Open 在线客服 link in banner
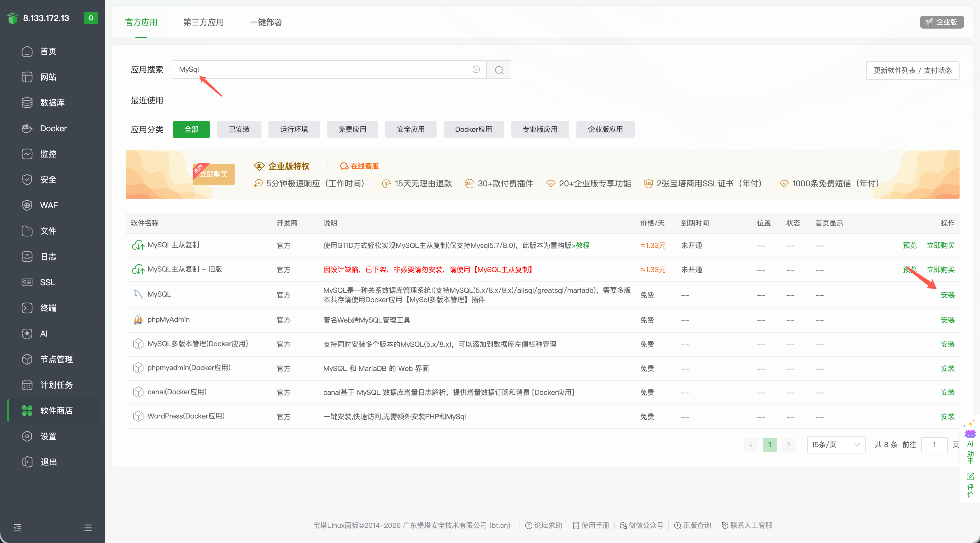980x543 pixels. coord(360,166)
